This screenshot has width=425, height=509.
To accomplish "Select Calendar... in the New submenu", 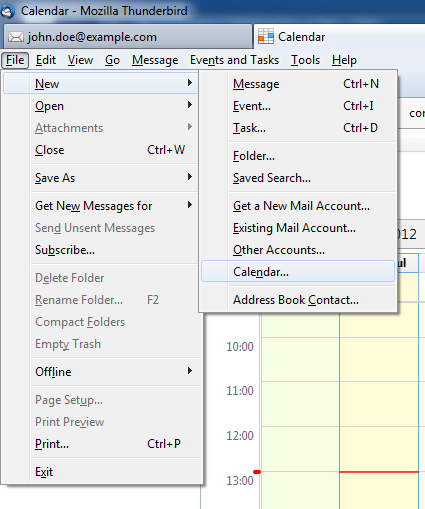I will click(298, 272).
